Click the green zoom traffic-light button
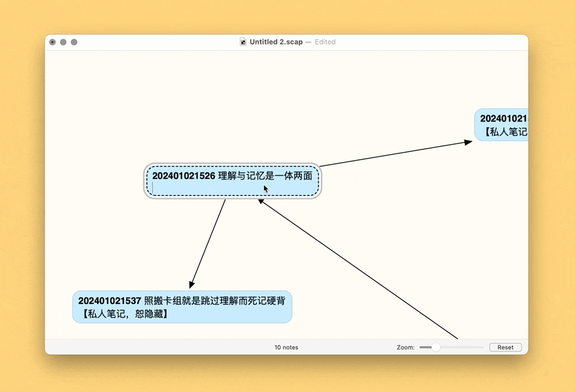 tap(73, 42)
